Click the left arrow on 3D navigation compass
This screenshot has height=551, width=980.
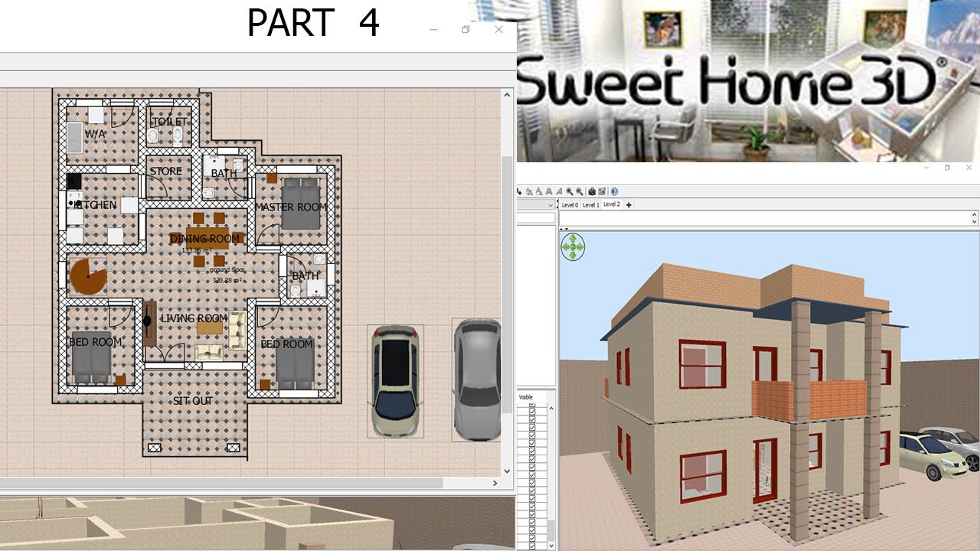(x=565, y=247)
